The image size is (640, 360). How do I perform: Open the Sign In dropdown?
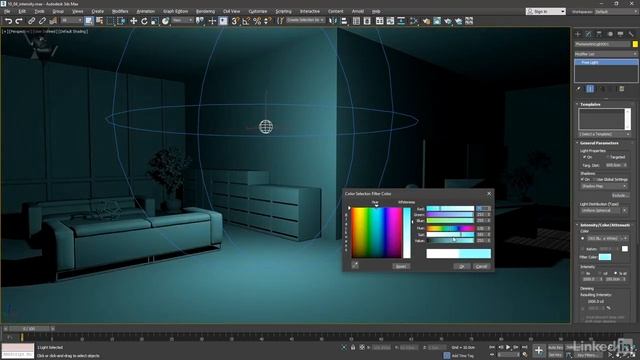(x=546, y=11)
